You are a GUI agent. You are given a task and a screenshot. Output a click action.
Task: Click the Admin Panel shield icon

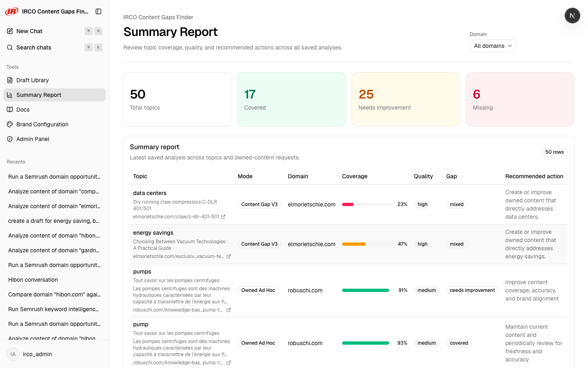[x=10, y=139]
